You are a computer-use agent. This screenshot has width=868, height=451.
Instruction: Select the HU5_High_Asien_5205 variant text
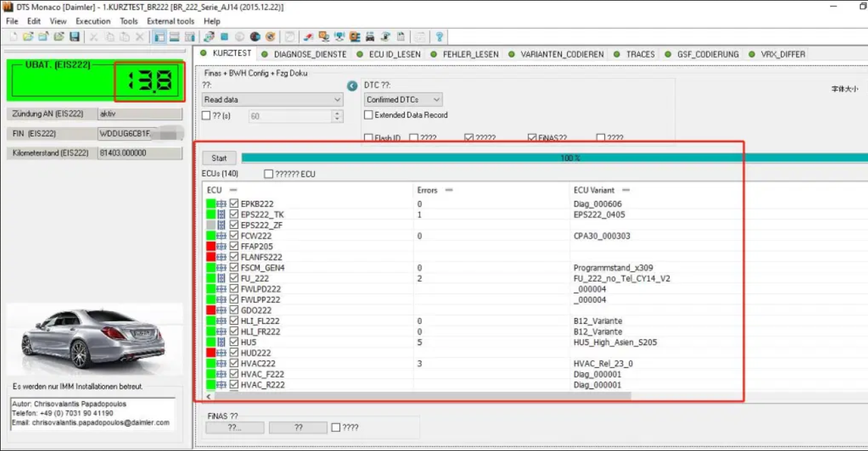(x=615, y=342)
